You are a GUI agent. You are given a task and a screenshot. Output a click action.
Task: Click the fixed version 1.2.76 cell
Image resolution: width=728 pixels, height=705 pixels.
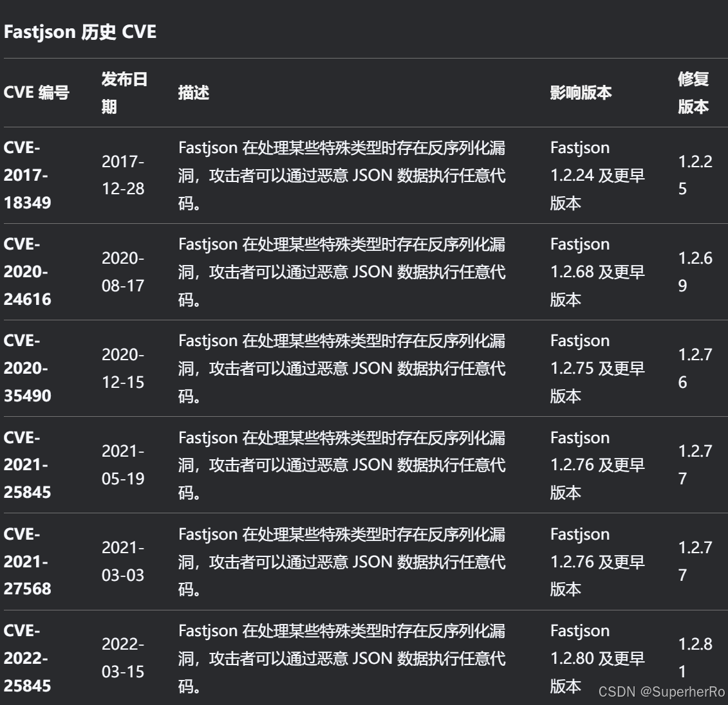coord(695,368)
